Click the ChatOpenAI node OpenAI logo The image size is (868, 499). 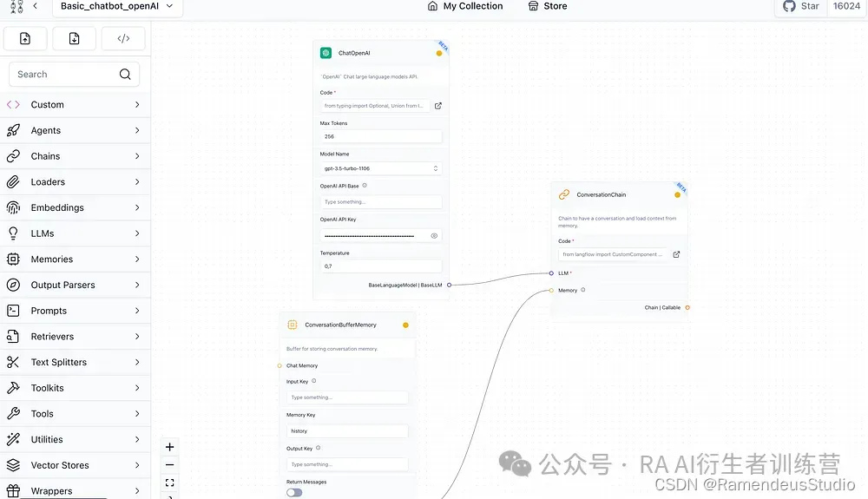326,53
